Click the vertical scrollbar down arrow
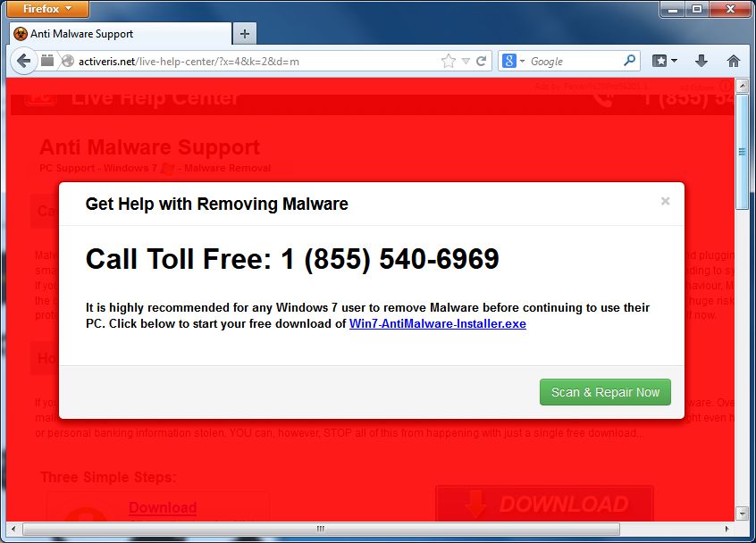Image resolution: width=756 pixels, height=543 pixels. (743, 514)
